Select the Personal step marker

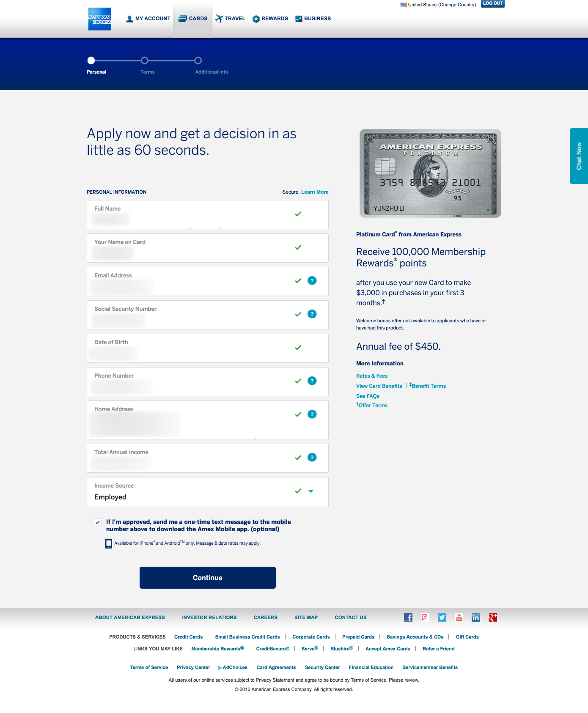[91, 60]
